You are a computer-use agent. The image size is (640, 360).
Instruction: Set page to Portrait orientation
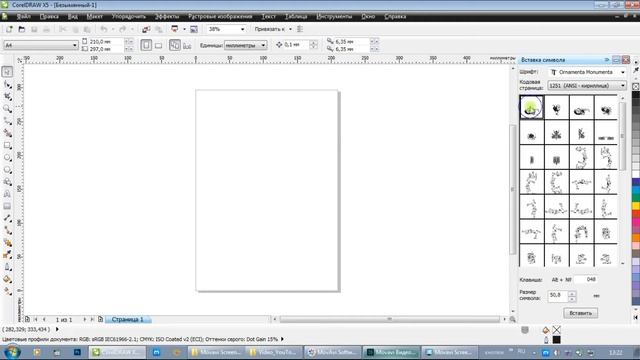(x=146, y=45)
